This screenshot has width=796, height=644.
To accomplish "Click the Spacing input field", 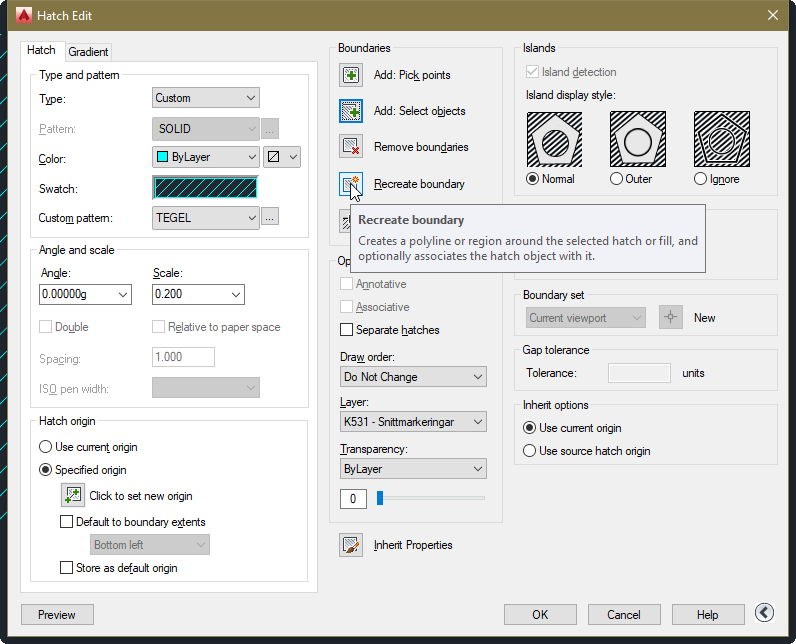I will [183, 357].
